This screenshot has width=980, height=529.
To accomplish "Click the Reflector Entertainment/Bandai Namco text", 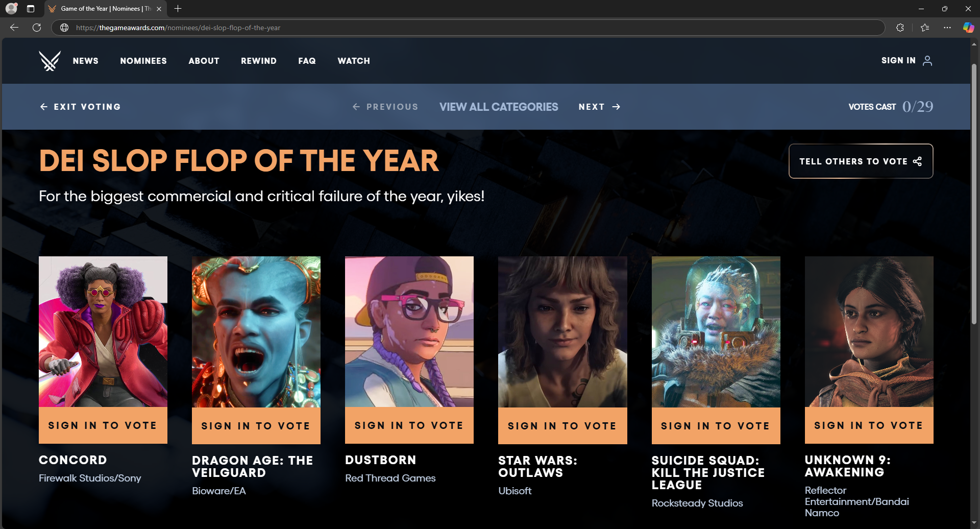I will pos(857,501).
